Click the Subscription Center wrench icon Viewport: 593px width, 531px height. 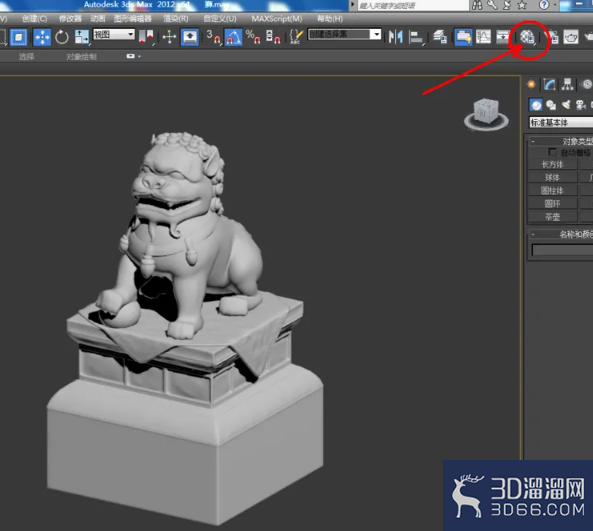click(x=492, y=5)
